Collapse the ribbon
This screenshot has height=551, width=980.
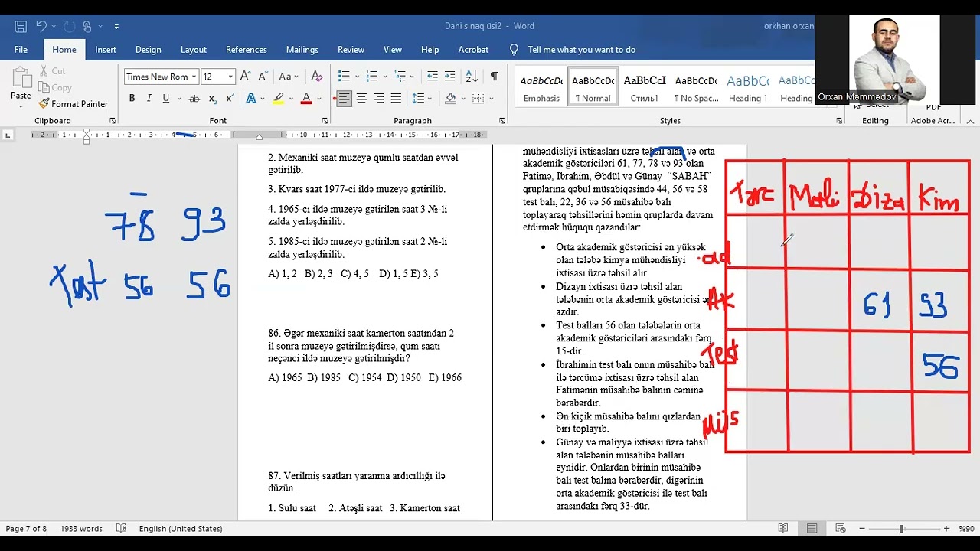click(970, 121)
